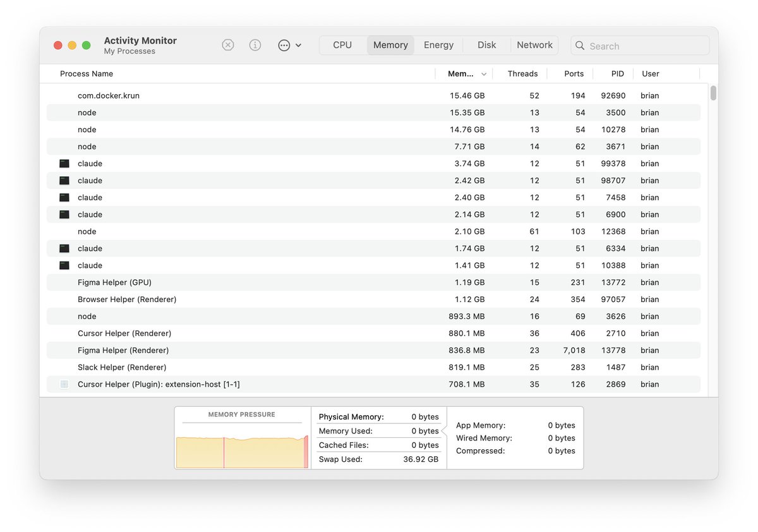The image size is (758, 532).
Task: Click the ellipsis more-actions icon
Action: pos(284,45)
